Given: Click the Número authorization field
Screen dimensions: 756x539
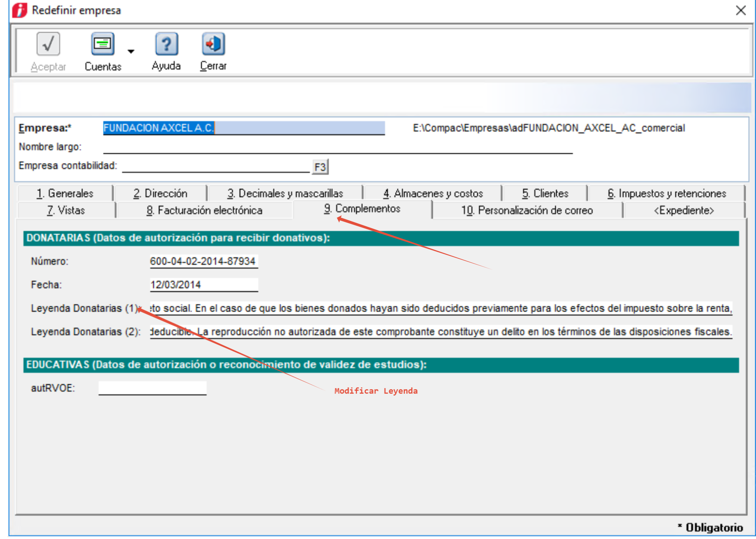Looking at the screenshot, I should pyautogui.click(x=203, y=261).
